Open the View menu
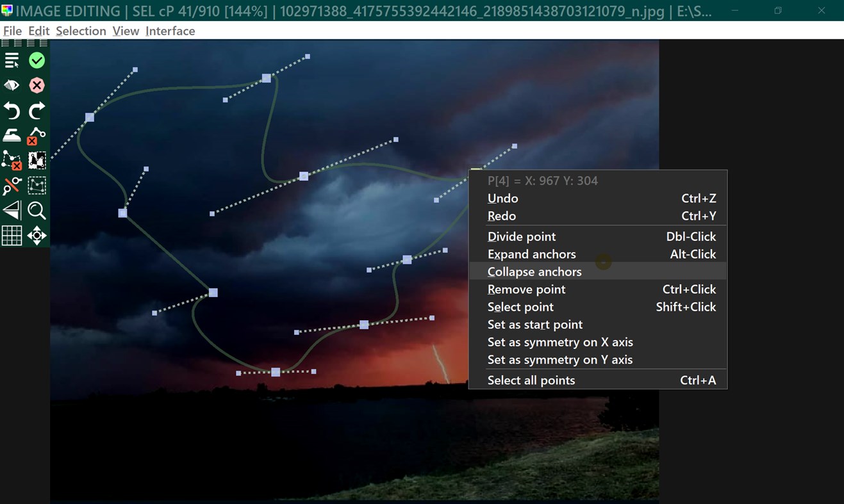The image size is (844, 504). pyautogui.click(x=126, y=31)
